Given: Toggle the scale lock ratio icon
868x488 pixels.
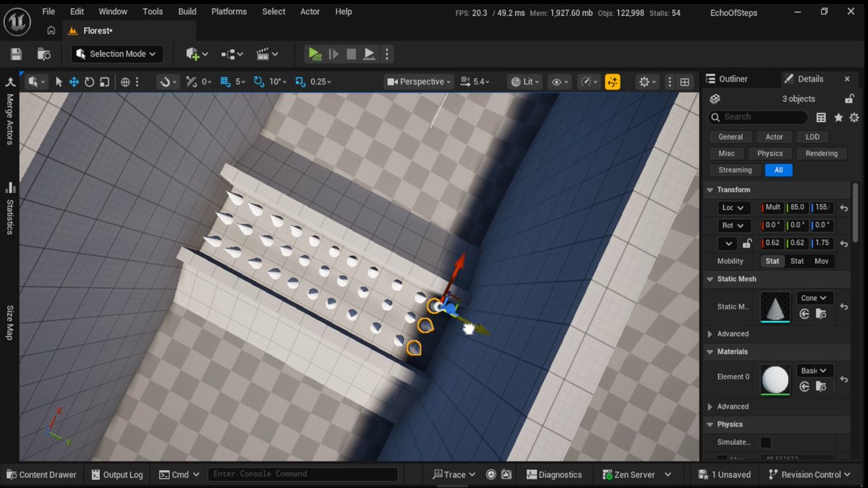Looking at the screenshot, I should [746, 244].
